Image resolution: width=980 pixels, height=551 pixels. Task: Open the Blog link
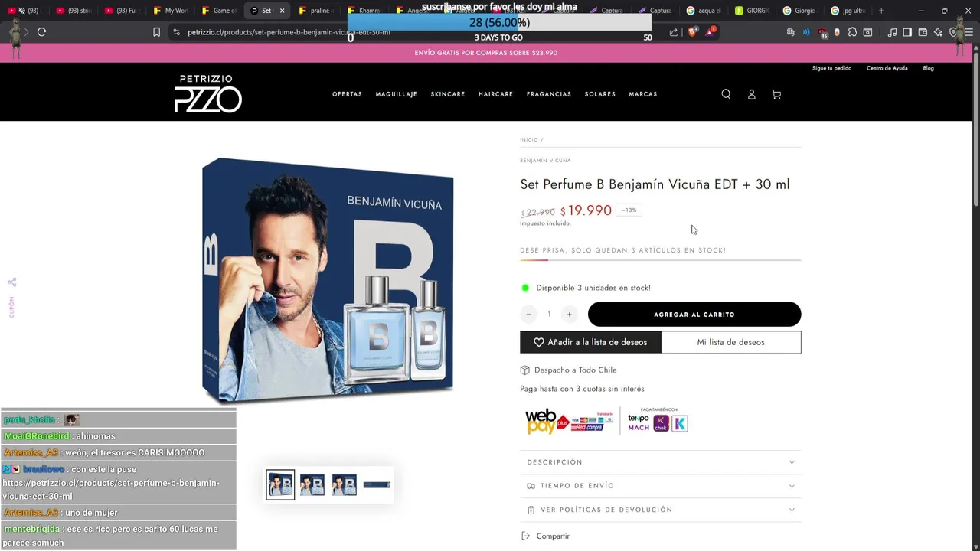[928, 68]
